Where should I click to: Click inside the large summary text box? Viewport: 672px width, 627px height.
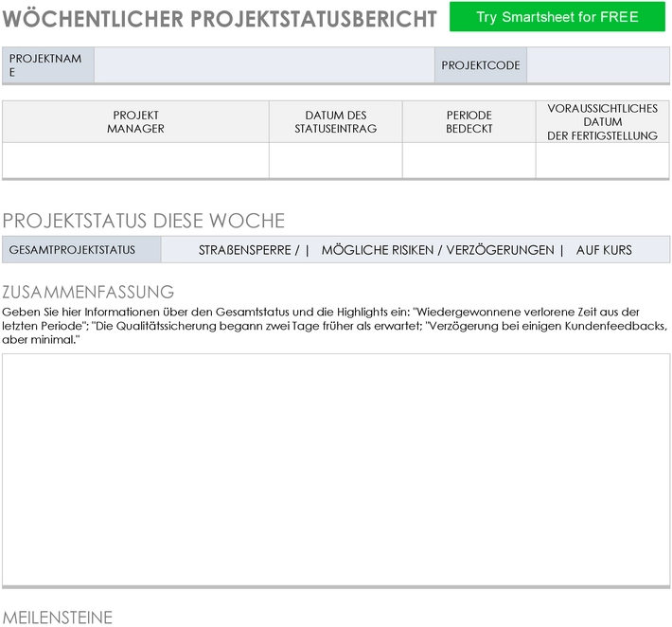[336, 470]
